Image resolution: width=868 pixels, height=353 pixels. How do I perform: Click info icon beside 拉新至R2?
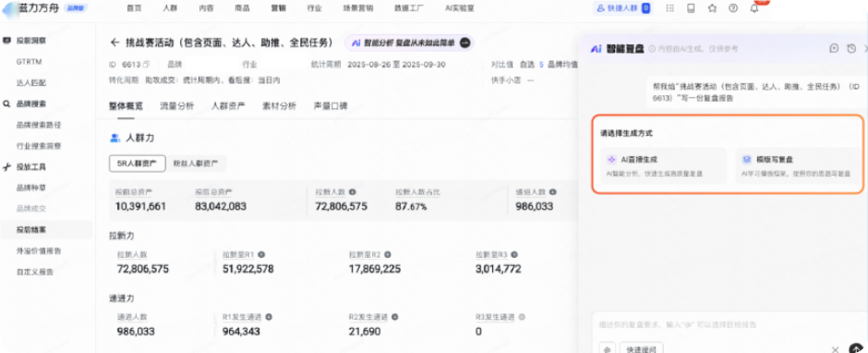(x=388, y=255)
